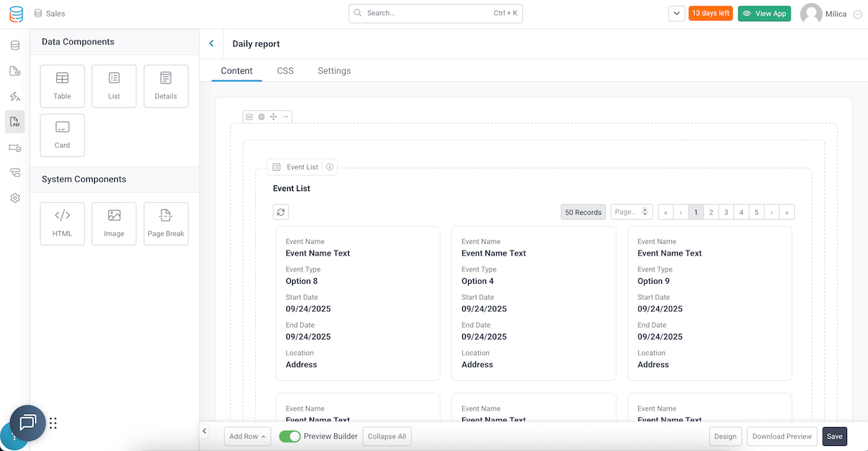
Task: Click the View App button
Action: tap(764, 13)
